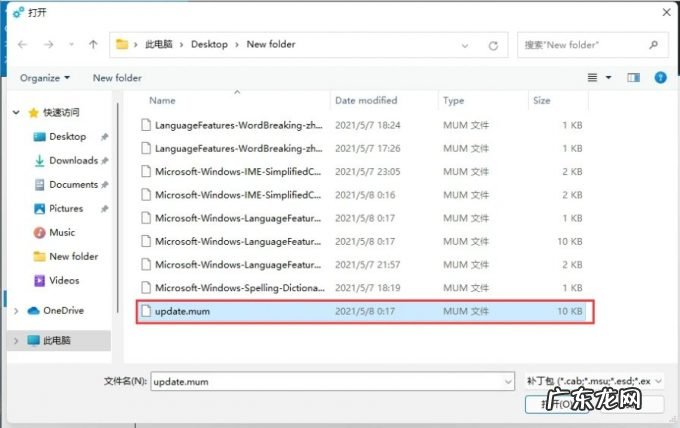
Task: Select the Microsoft-Windows-Spelling-Dictiona file
Action: 362,288
